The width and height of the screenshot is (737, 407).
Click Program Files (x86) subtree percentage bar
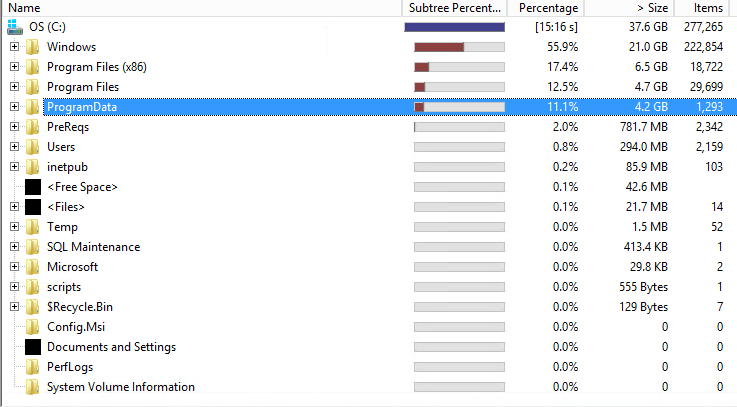tap(459, 67)
